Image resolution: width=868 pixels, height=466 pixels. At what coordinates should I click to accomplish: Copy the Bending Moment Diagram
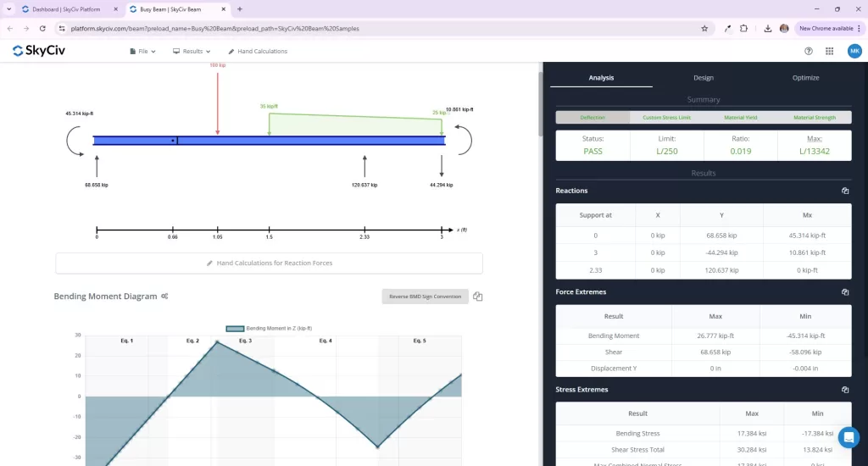(478, 297)
